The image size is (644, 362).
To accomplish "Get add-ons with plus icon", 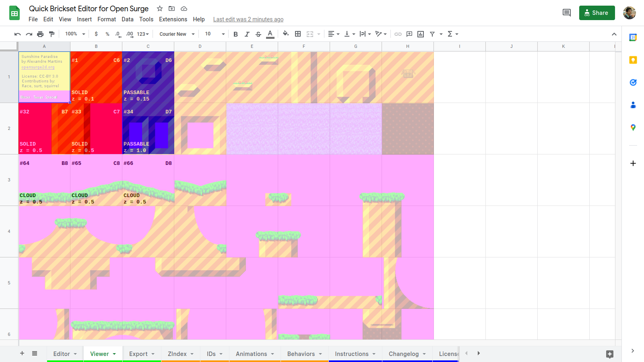I will click(633, 163).
